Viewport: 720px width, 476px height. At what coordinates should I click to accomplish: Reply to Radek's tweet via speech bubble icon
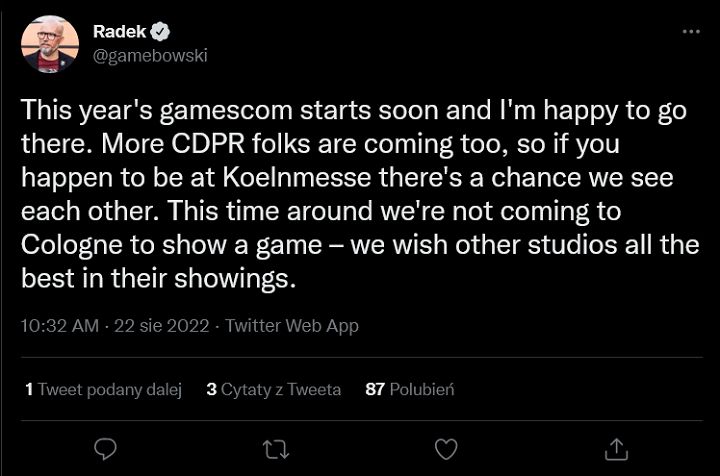[x=105, y=449]
